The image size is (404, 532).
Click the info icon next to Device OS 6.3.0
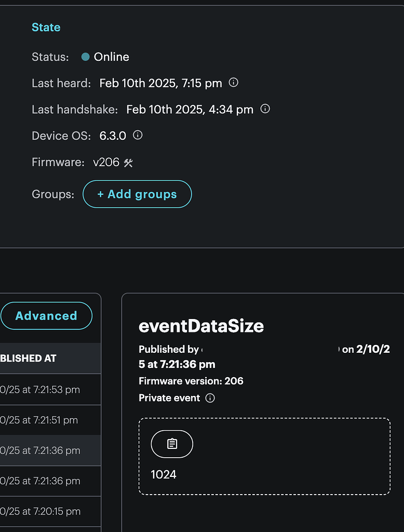(137, 135)
